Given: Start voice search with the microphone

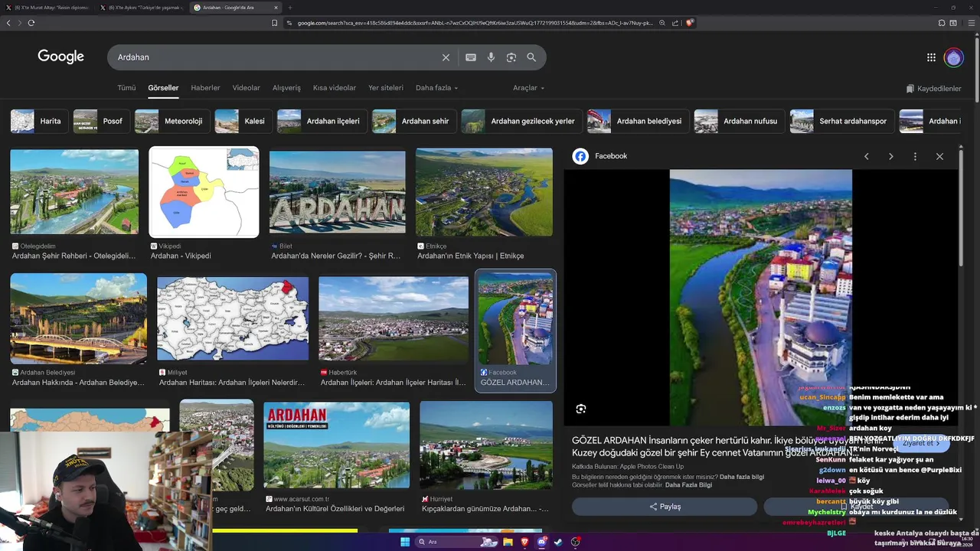Looking at the screenshot, I should (x=491, y=57).
